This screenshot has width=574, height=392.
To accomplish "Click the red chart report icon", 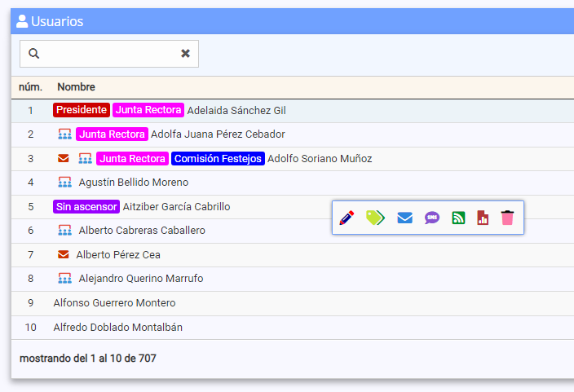I will [x=483, y=218].
